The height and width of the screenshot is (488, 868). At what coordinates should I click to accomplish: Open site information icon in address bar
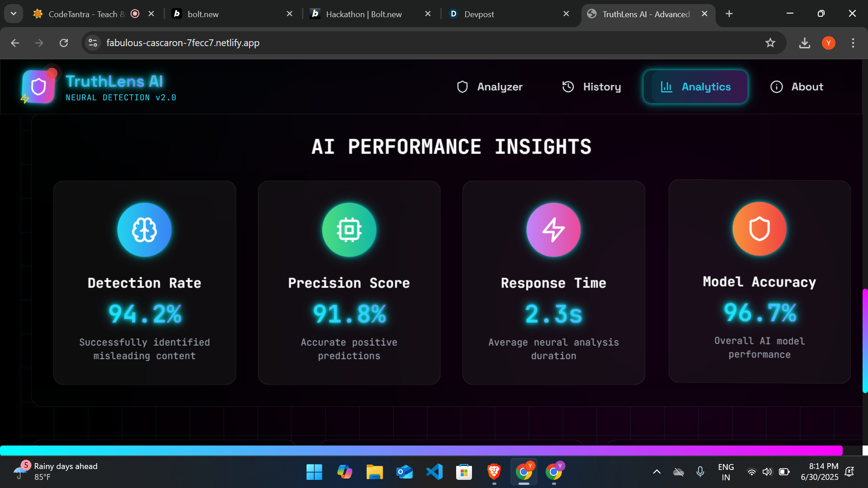[x=93, y=43]
